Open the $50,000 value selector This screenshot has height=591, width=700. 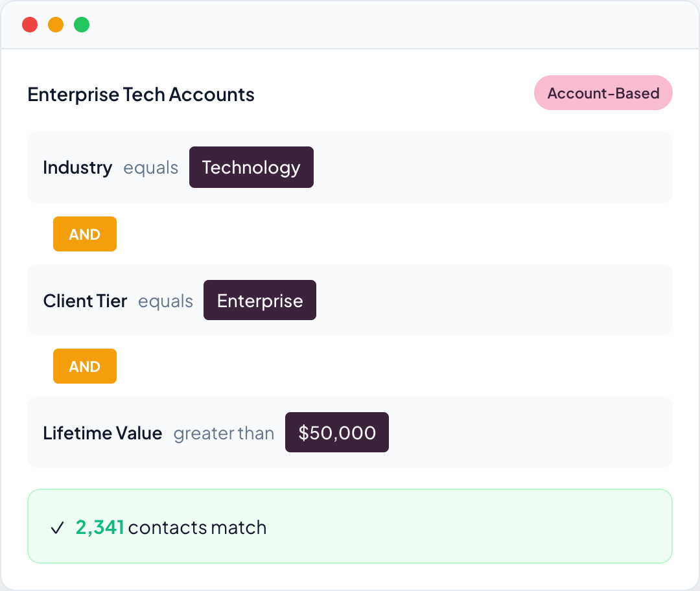point(336,432)
